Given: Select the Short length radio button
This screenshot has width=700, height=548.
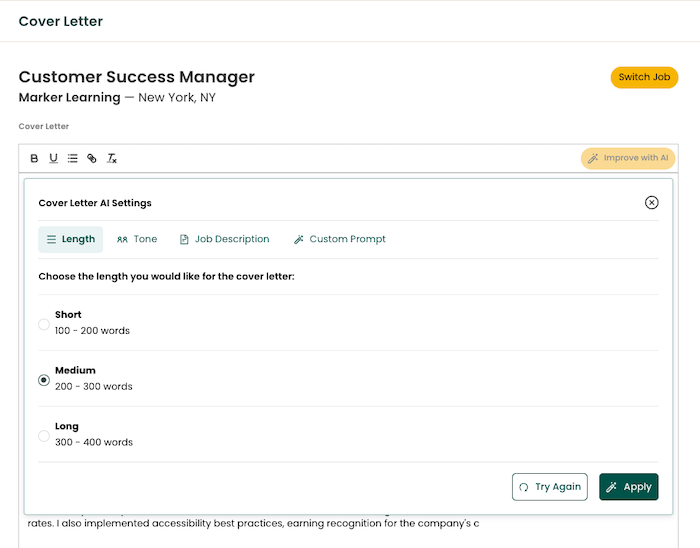Looking at the screenshot, I should [x=44, y=324].
